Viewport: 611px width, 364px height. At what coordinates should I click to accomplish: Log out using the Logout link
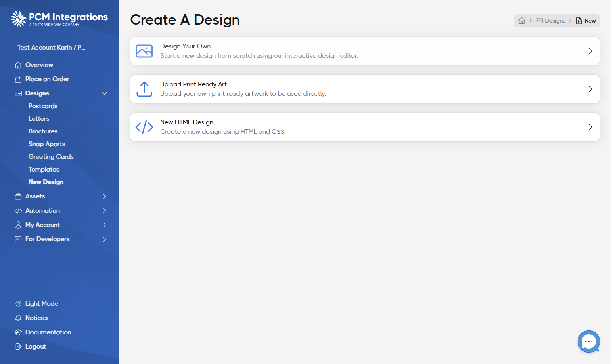pyautogui.click(x=36, y=347)
